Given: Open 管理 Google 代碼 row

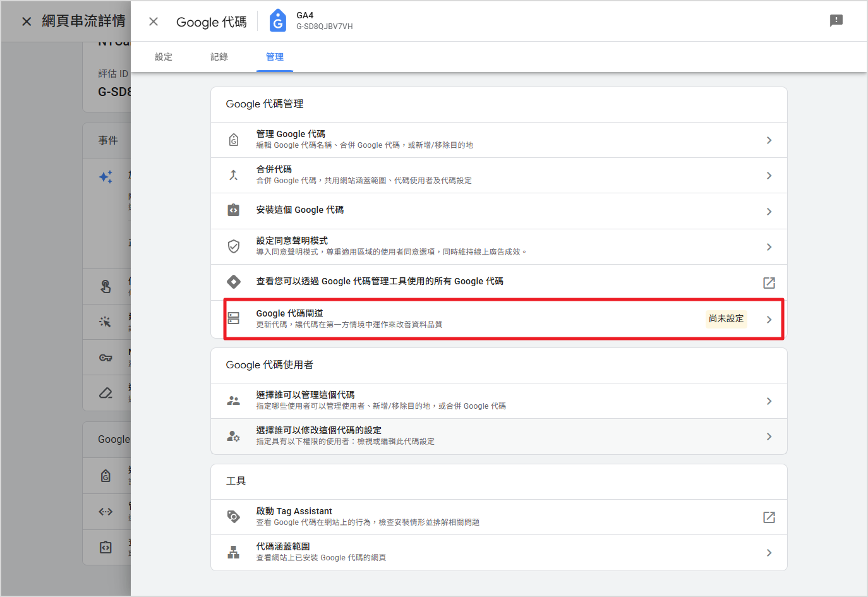Looking at the screenshot, I should [x=499, y=140].
